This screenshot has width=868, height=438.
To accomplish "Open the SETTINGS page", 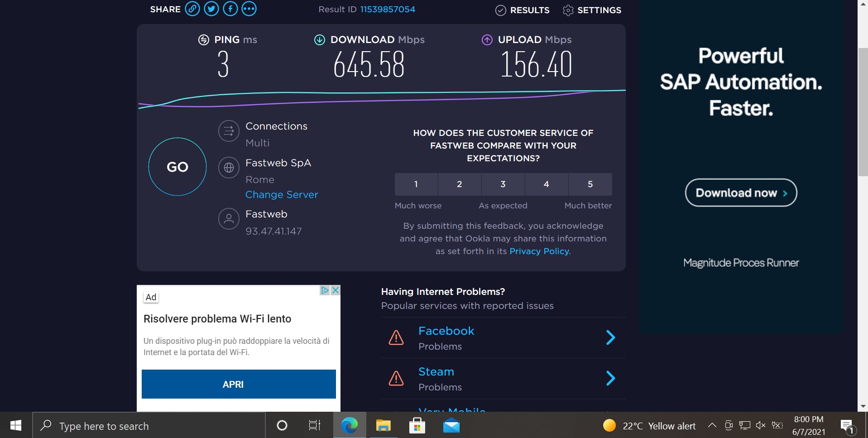I will point(592,10).
